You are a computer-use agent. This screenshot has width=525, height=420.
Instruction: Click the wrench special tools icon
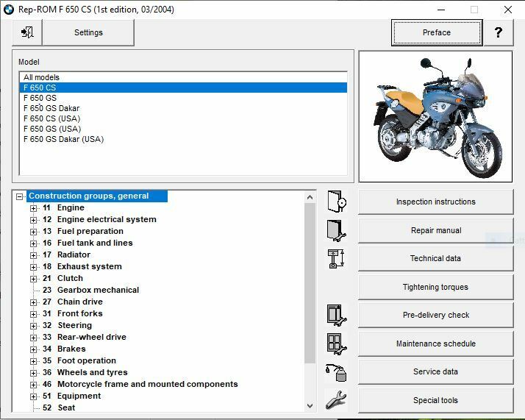coord(336,400)
